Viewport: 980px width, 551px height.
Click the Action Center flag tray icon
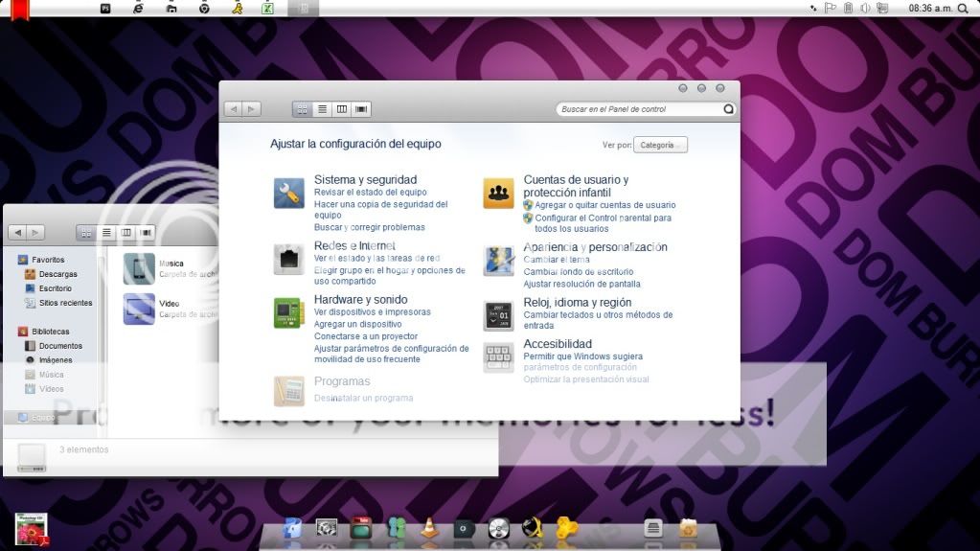(830, 8)
